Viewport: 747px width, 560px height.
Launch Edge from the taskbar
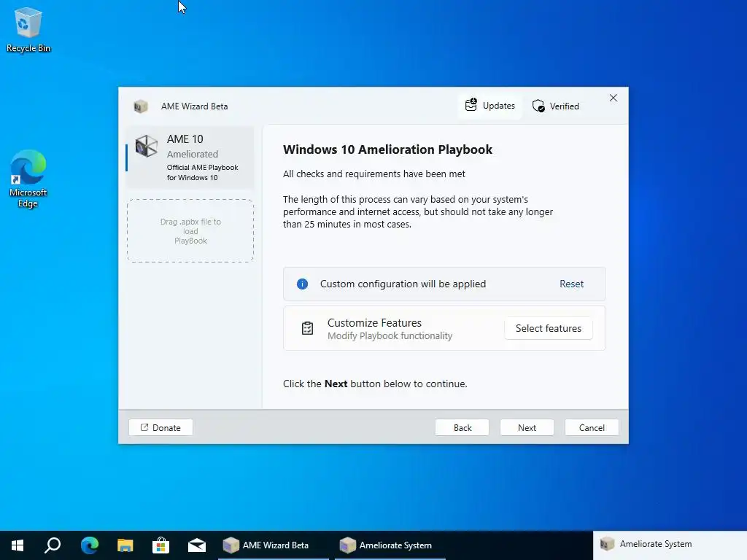click(x=89, y=545)
